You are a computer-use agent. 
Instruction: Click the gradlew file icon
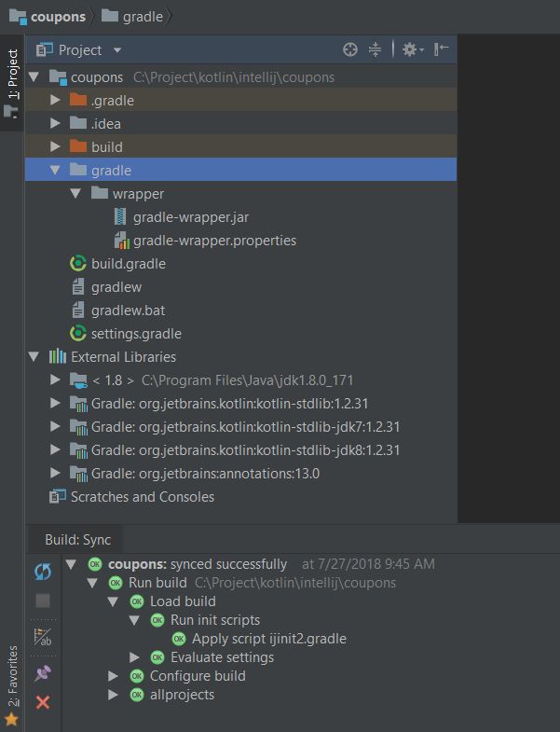coord(78,287)
